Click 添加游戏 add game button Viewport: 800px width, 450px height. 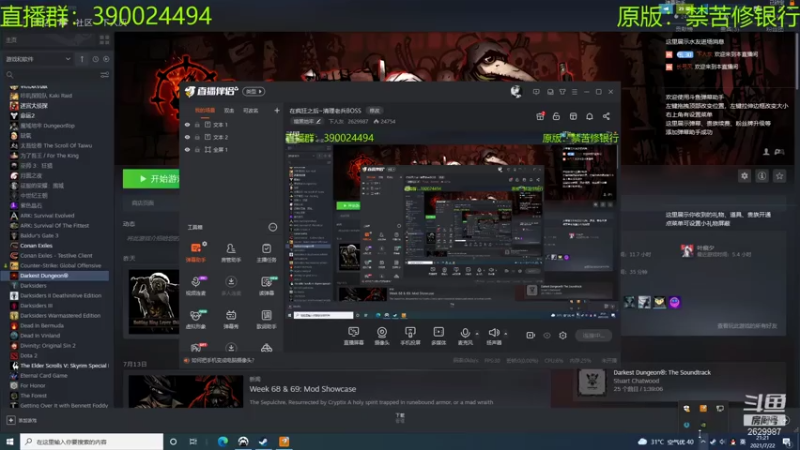point(21,420)
